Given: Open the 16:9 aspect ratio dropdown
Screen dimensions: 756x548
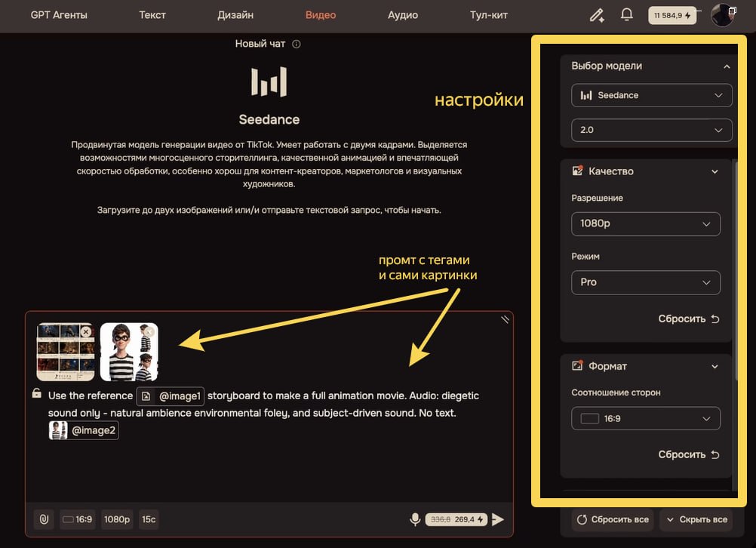Looking at the screenshot, I should pos(646,419).
